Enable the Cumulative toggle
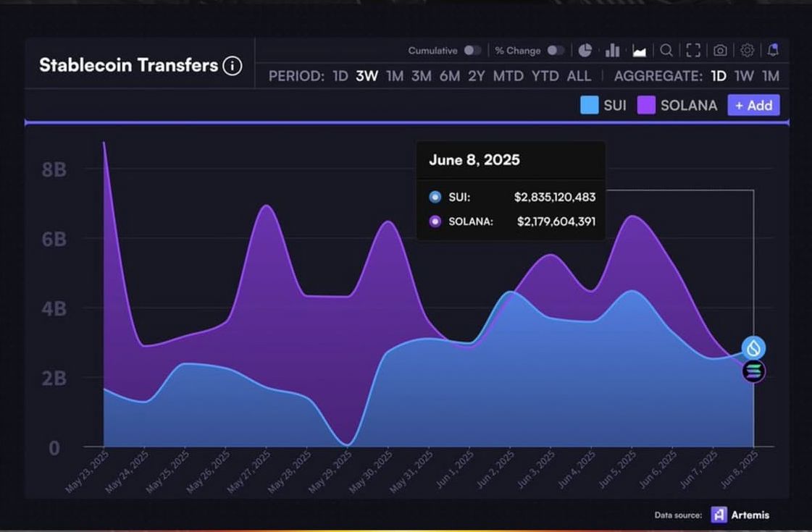The height and width of the screenshot is (532, 812). point(472,50)
